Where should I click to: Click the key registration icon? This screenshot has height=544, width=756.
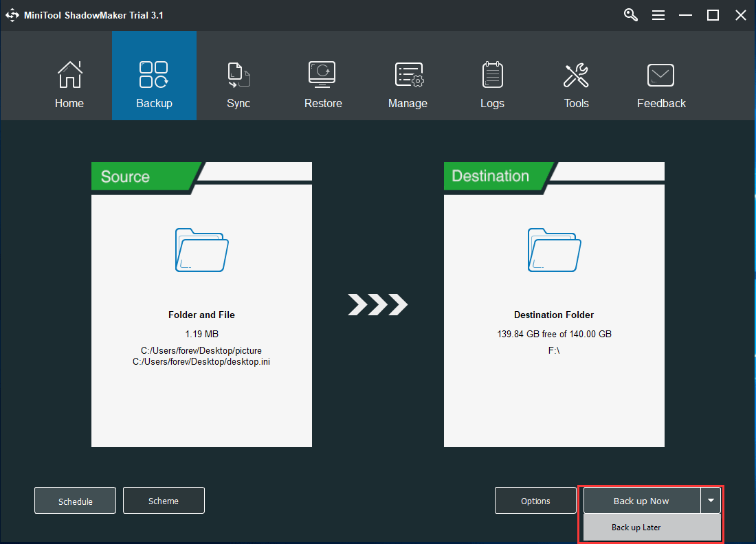tap(631, 15)
